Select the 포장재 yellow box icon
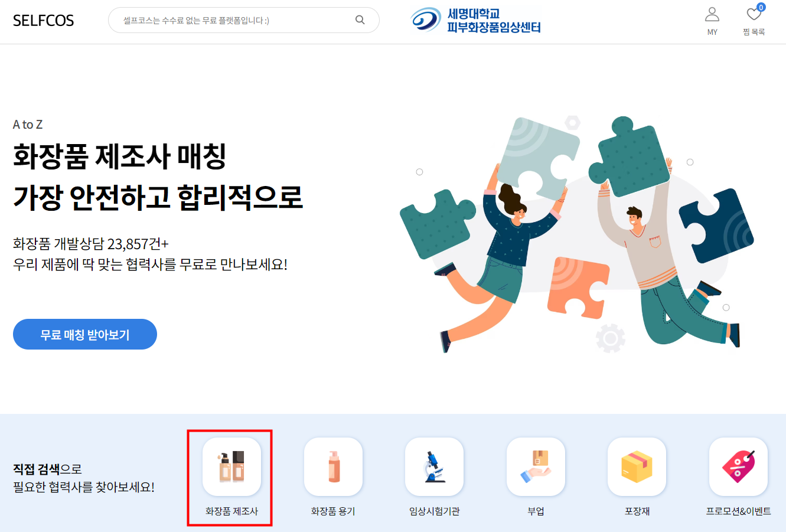 (x=637, y=466)
